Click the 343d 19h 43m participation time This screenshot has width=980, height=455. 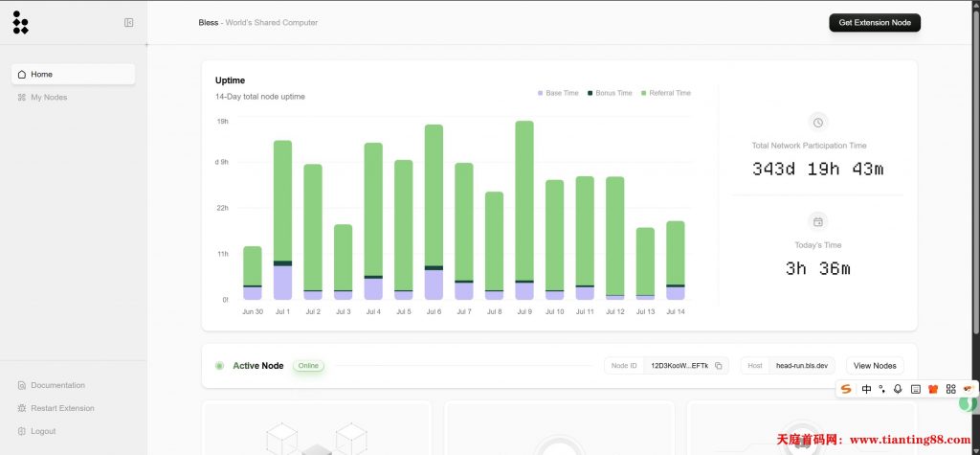[817, 169]
